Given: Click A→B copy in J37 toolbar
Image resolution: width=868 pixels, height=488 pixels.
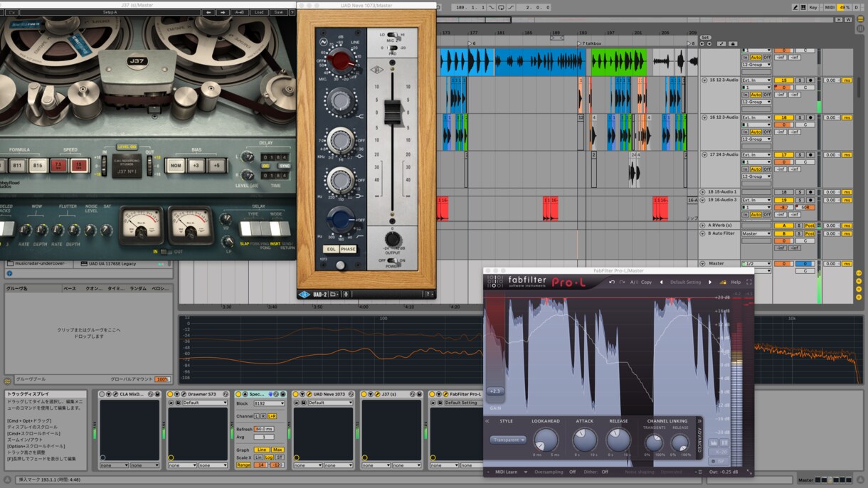Looking at the screenshot, I should [241, 12].
